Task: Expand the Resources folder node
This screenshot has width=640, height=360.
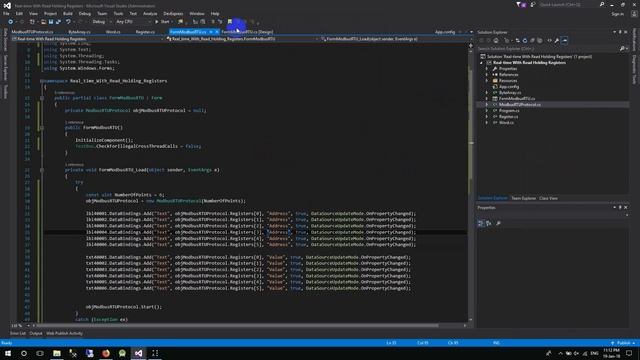Action: (487, 81)
